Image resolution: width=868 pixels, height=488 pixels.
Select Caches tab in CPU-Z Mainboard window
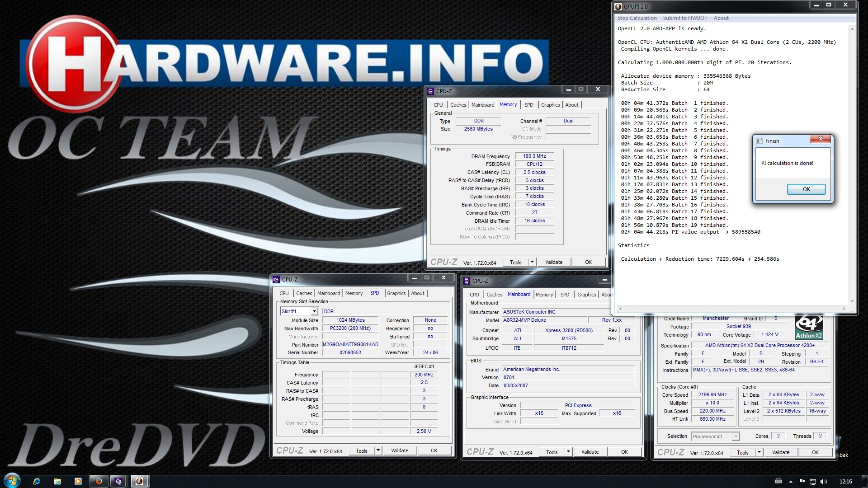494,295
